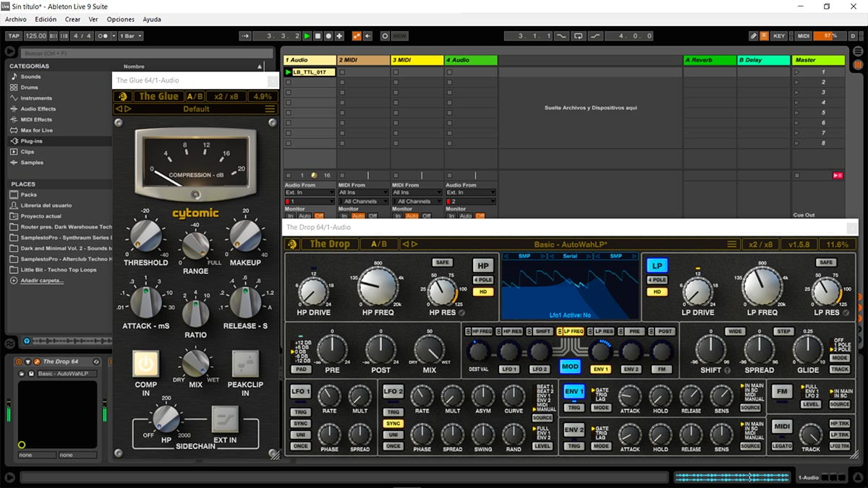Open the metronome settings dropdown arrow
The width and height of the screenshot is (868, 488).
pos(112,35)
